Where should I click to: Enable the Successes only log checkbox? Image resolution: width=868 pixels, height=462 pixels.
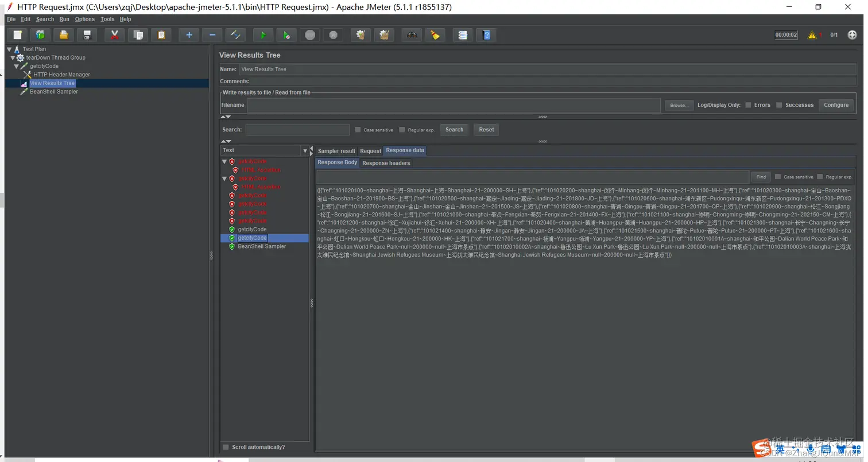779,105
